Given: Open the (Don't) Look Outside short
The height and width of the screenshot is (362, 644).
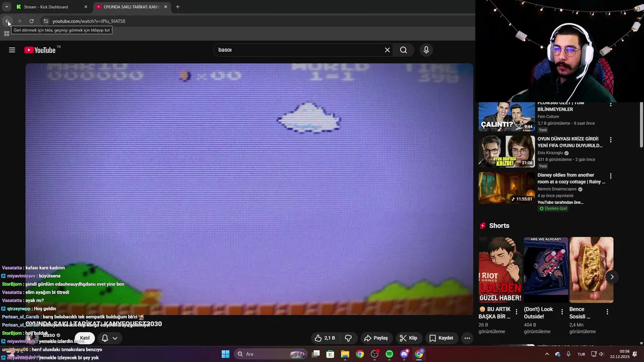Looking at the screenshot, I should click(546, 270).
